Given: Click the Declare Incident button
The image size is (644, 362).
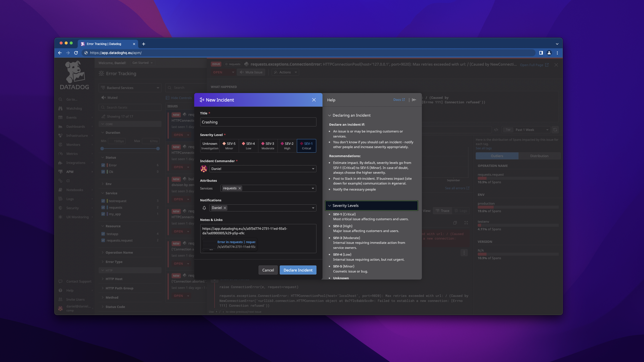Looking at the screenshot, I should 298,270.
